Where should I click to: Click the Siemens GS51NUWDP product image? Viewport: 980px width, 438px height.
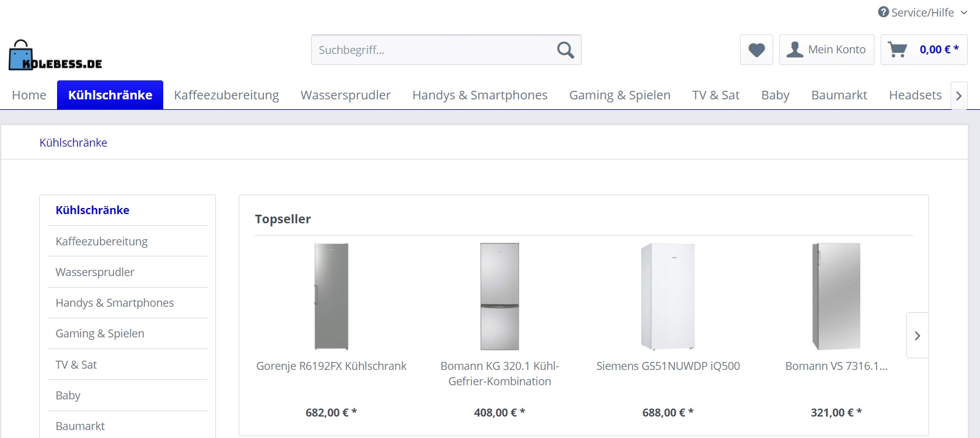(x=668, y=297)
